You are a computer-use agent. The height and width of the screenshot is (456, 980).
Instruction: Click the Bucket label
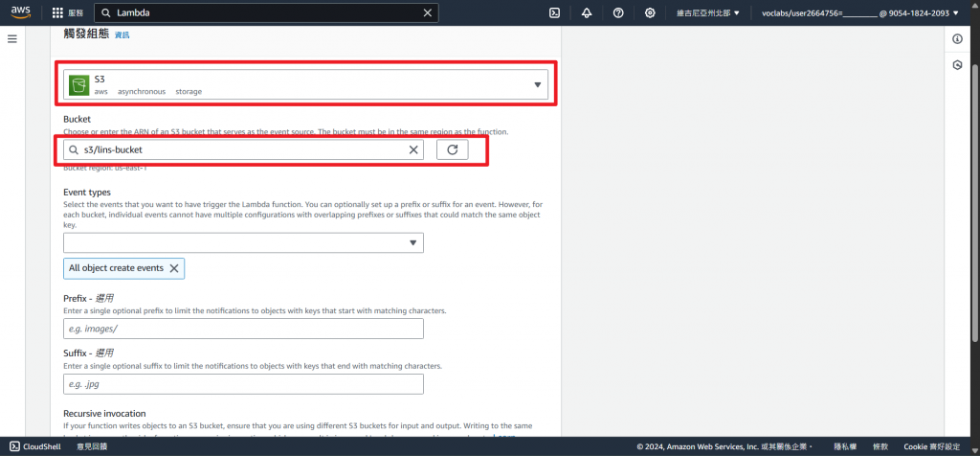[77, 119]
